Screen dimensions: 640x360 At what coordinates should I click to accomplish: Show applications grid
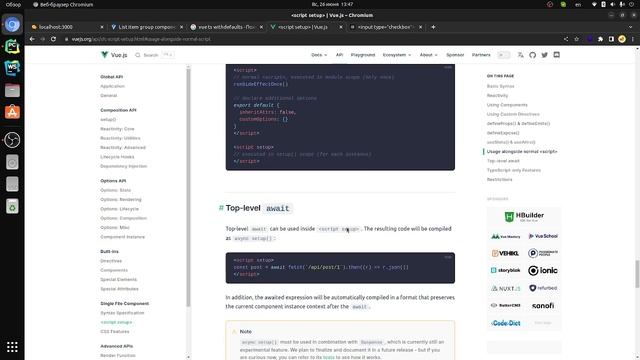click(x=12, y=347)
